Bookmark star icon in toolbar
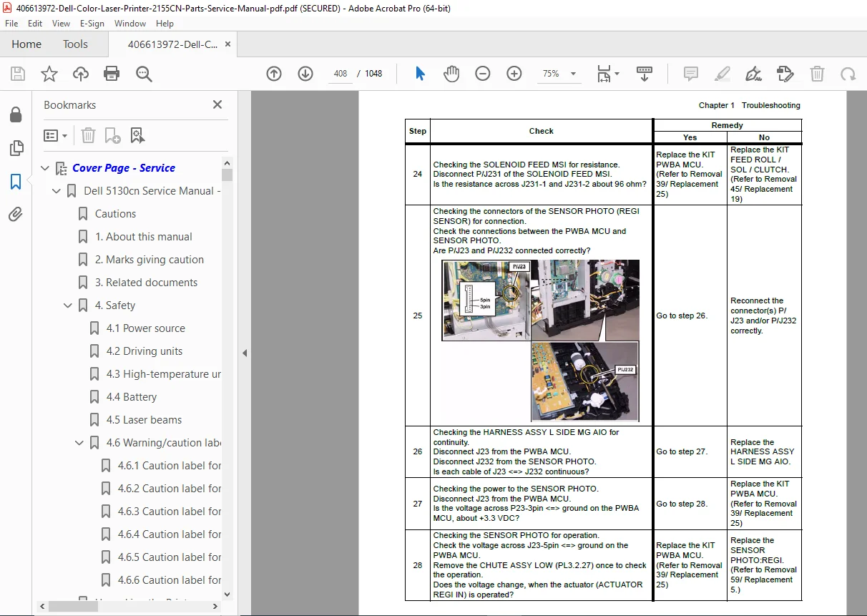867x616 pixels. (49, 74)
